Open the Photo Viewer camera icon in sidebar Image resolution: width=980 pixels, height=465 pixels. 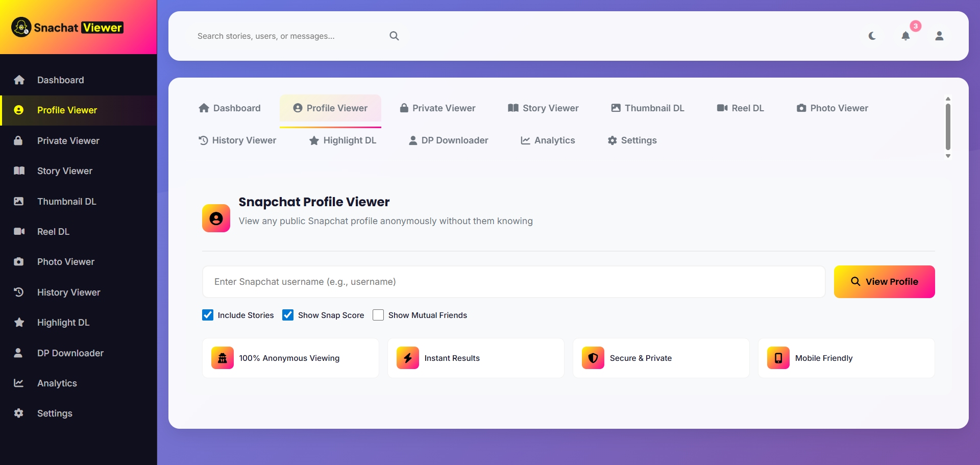pos(19,261)
